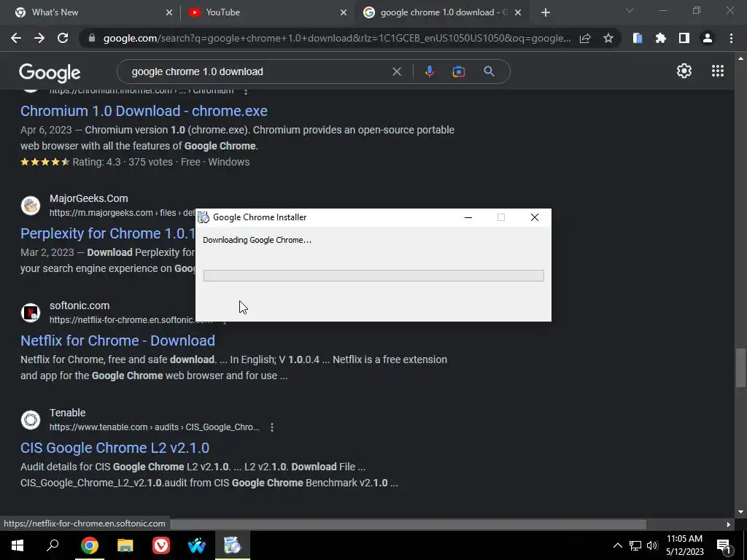Reload the current Google search page
This screenshot has height=560, width=747.
63,38
